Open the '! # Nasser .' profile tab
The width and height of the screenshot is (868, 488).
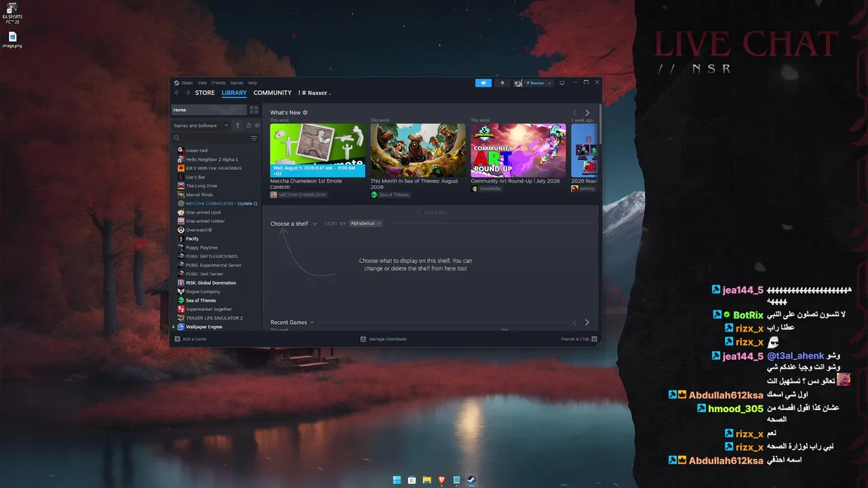[315, 93]
